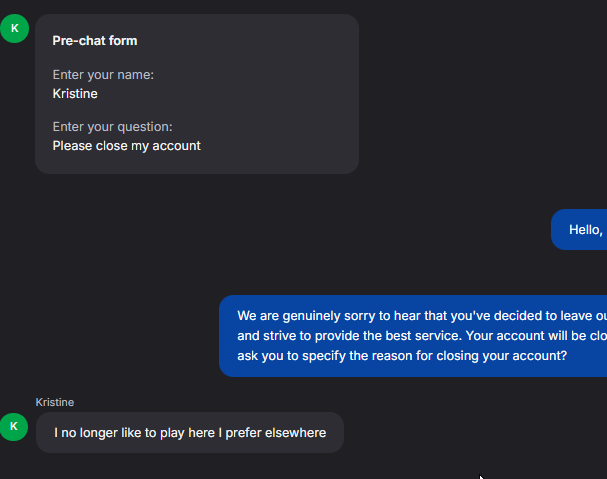607x479 pixels.
Task: Select the "Pre-chat form" heading
Action: [x=95, y=41]
